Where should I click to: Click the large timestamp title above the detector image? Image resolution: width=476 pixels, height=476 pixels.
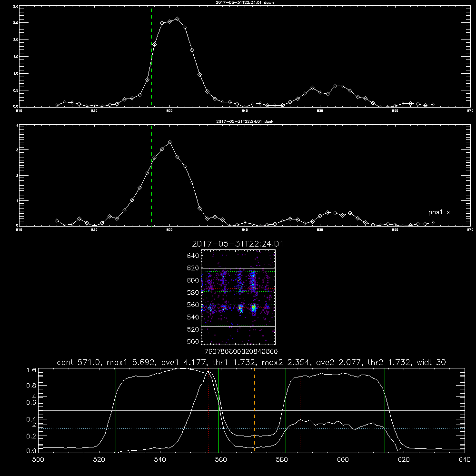[x=238, y=244]
